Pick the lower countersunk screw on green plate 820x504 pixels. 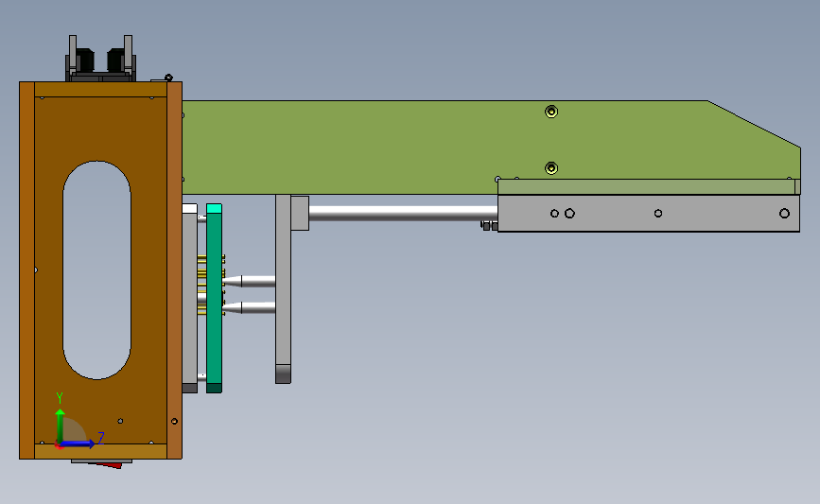point(551,167)
